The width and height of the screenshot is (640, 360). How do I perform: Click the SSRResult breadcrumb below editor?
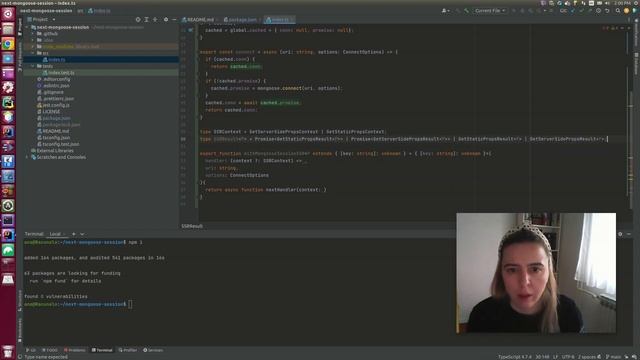(x=192, y=226)
